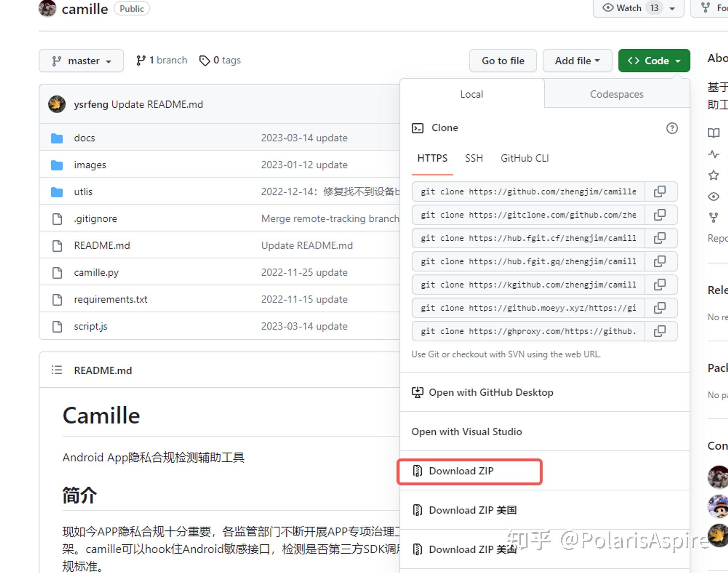
Task: Click the first contributor avatar in sidebar
Action: click(x=718, y=477)
